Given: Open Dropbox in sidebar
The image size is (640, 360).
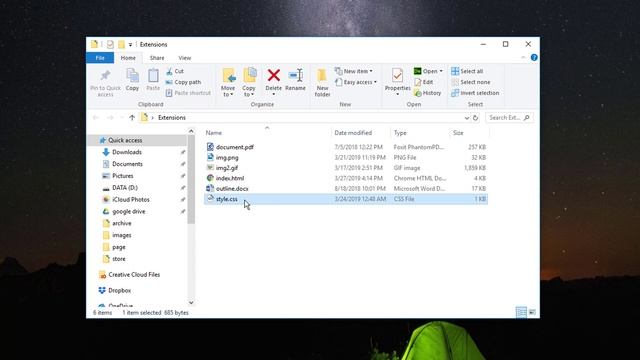Looking at the screenshot, I should pyautogui.click(x=119, y=291).
